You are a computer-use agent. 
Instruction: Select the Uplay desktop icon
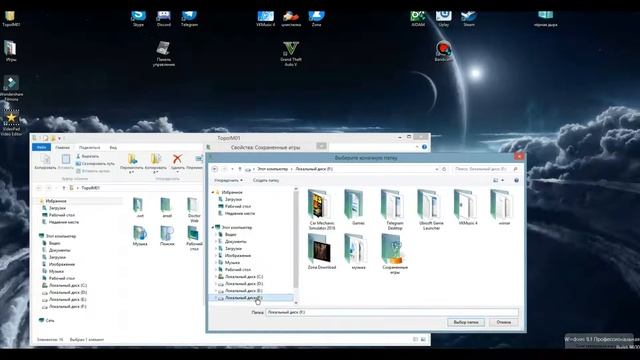(x=443, y=18)
